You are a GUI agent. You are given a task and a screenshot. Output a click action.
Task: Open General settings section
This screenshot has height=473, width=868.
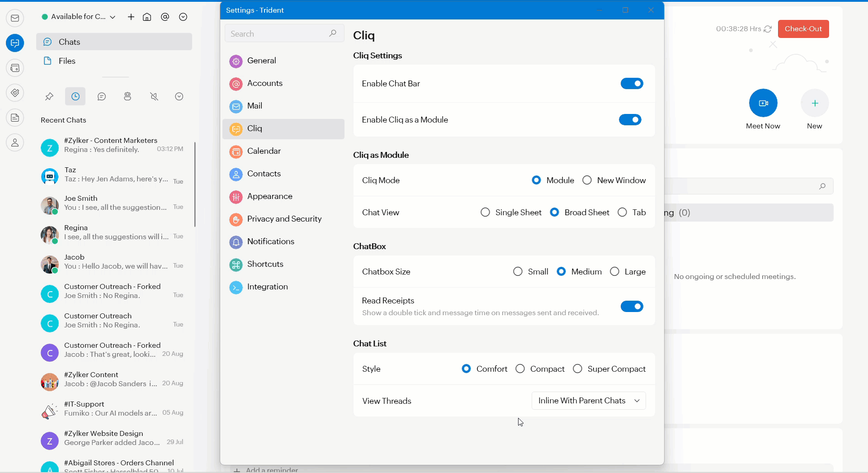(x=283, y=61)
